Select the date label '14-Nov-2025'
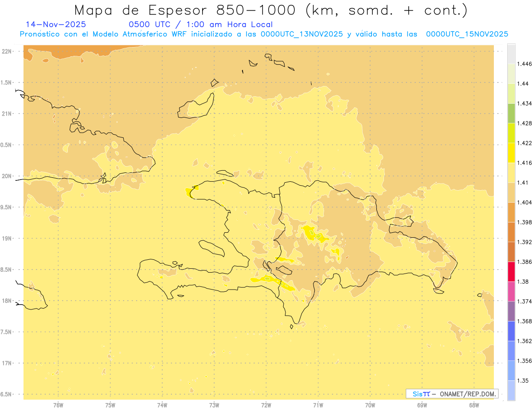 click(56, 25)
